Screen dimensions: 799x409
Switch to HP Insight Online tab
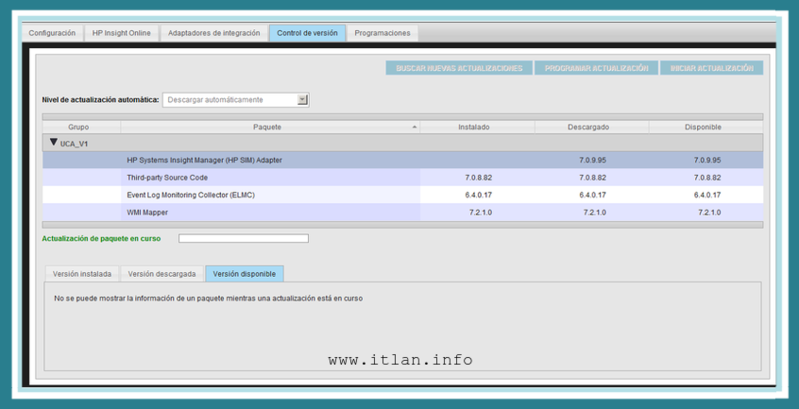point(121,33)
